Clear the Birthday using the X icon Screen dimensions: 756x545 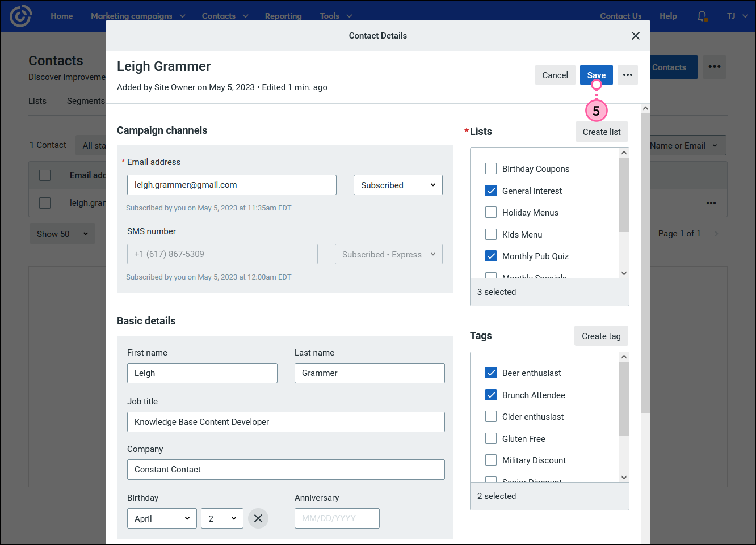tap(258, 518)
